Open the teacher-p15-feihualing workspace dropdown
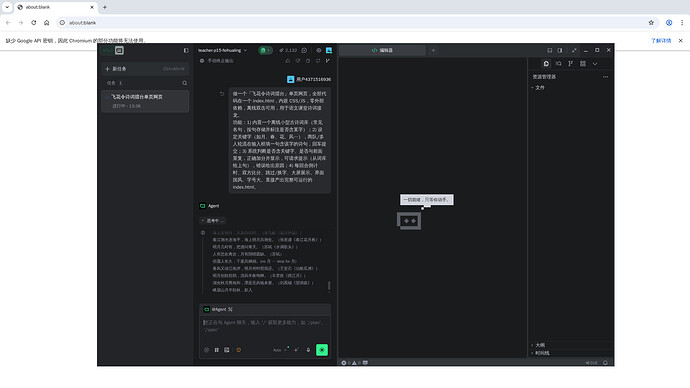Screen dimensions: 690x388 pos(222,51)
